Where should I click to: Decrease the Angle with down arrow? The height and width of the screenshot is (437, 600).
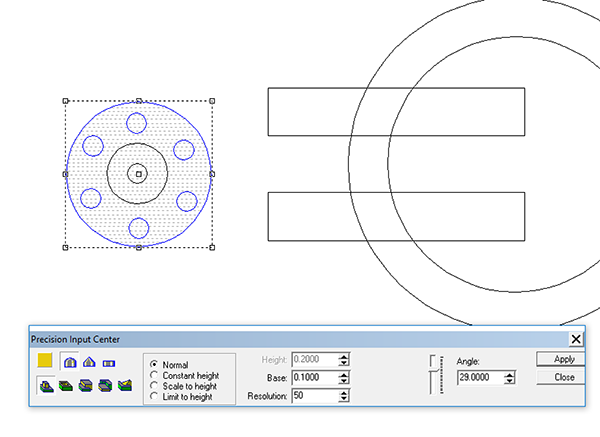point(509,381)
